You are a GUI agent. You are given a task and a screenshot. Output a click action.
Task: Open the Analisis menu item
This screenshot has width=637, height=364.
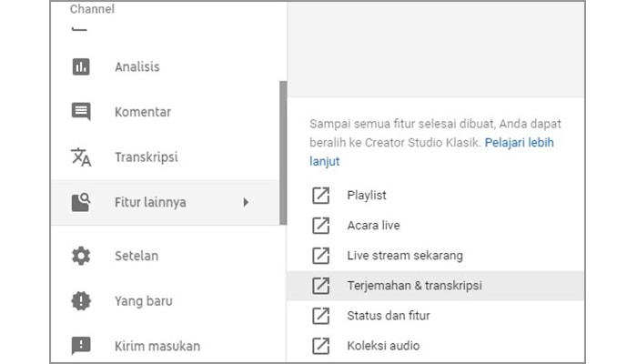point(136,66)
